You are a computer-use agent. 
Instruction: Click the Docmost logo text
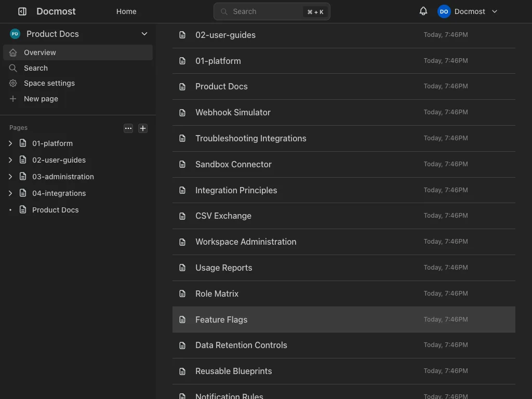point(56,11)
